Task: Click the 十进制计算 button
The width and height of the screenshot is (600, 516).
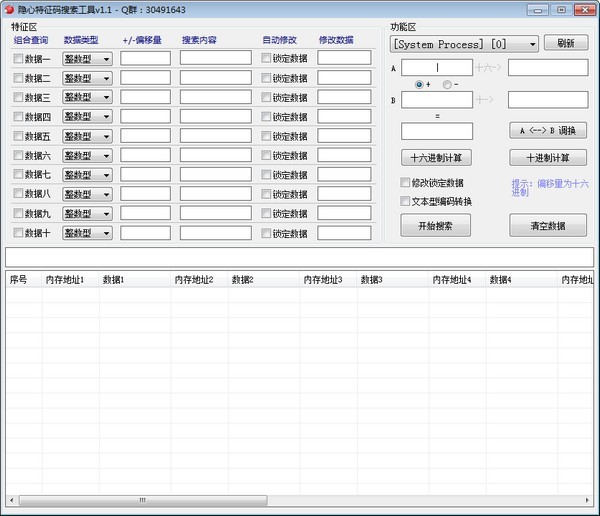Action: tap(548, 158)
